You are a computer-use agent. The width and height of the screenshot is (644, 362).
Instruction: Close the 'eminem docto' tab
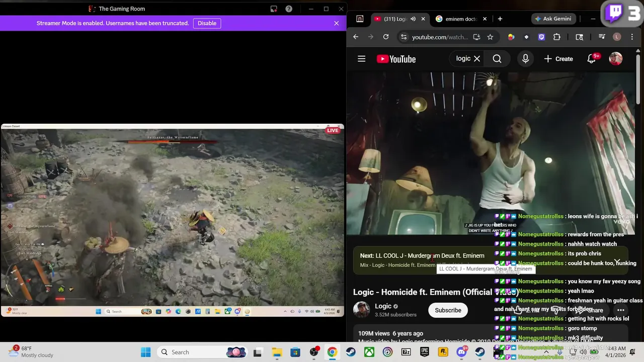pos(485,19)
